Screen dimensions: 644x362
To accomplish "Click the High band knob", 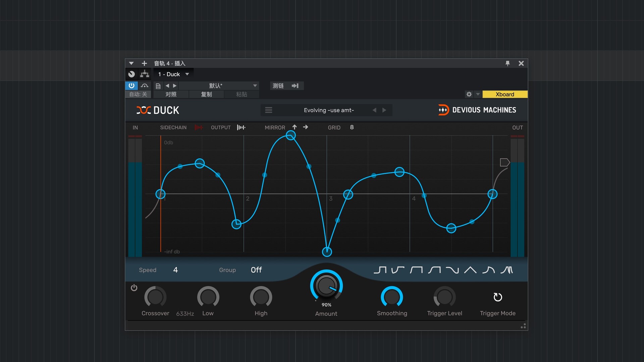I will (x=261, y=297).
